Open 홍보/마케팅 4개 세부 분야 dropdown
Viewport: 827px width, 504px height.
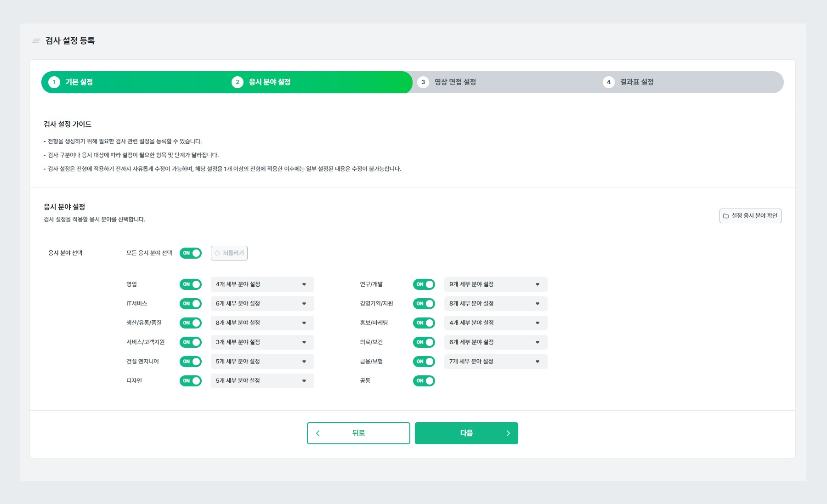(496, 323)
